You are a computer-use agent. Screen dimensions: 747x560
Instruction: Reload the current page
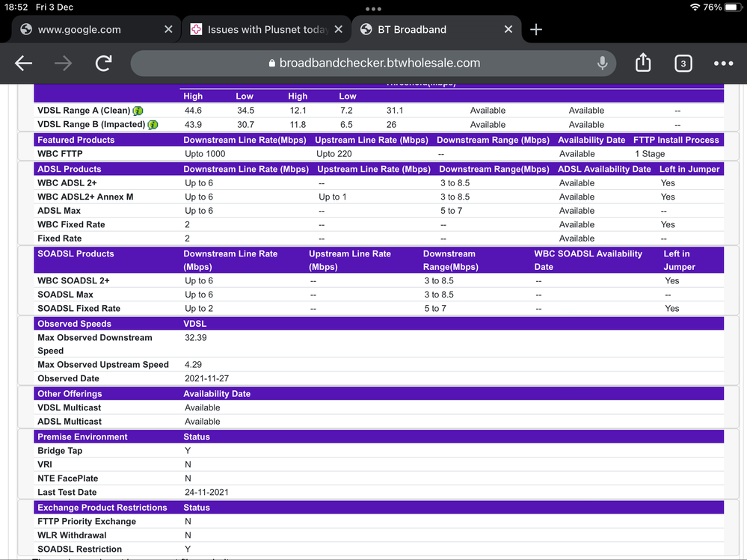point(103,64)
